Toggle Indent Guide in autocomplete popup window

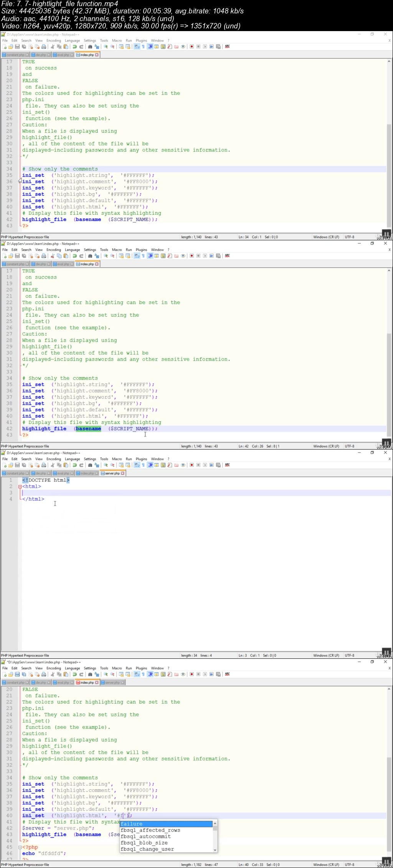[x=151, y=674]
